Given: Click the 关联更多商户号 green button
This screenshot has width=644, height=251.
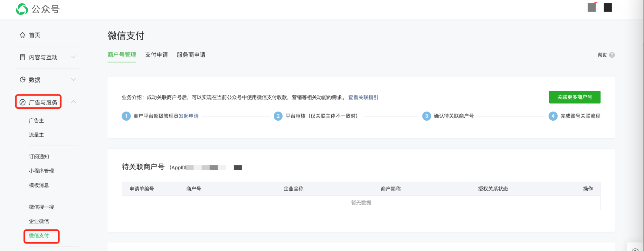Looking at the screenshot, I should coord(575,97).
